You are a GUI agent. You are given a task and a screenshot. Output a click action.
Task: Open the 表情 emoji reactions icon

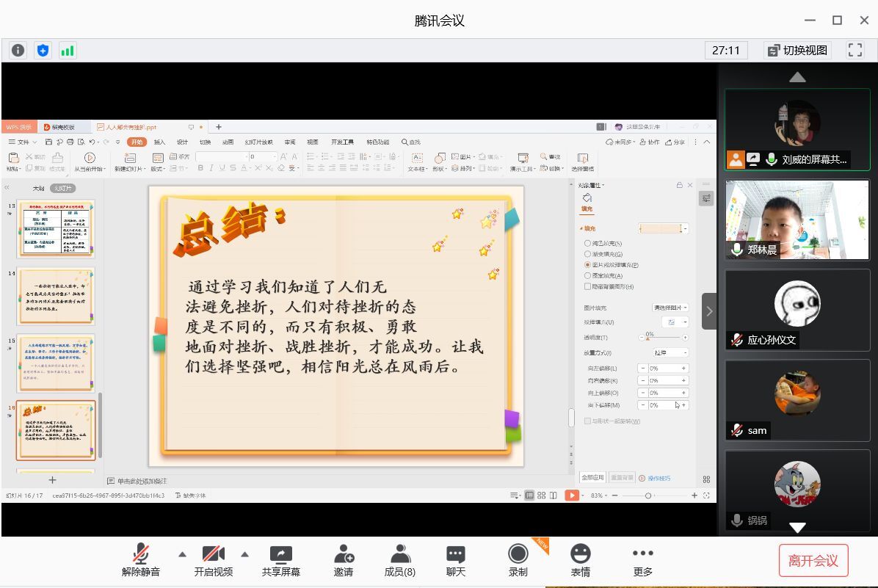coord(580,554)
